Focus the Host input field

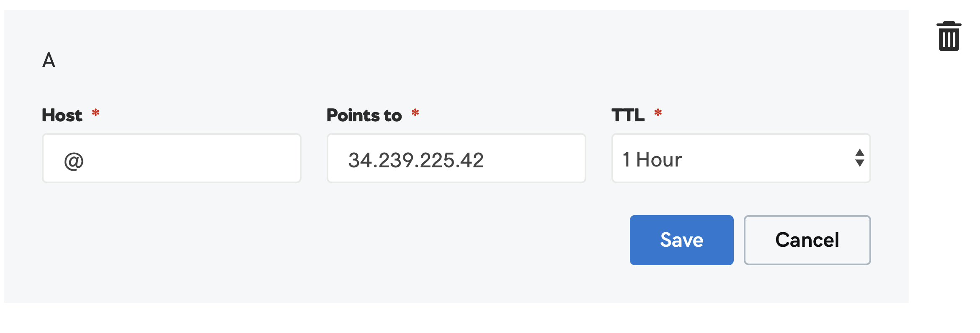click(171, 158)
